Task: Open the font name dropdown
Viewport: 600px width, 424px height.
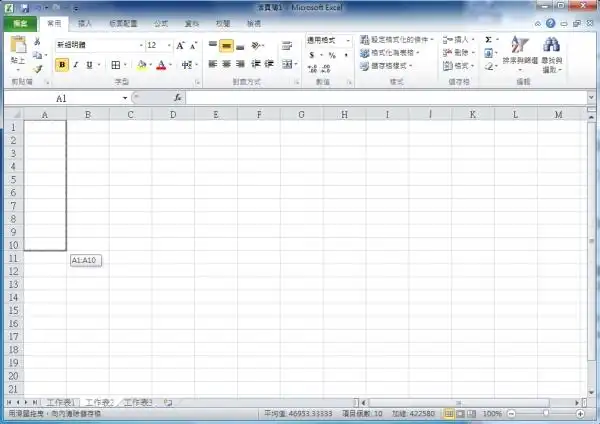Action: click(139, 46)
